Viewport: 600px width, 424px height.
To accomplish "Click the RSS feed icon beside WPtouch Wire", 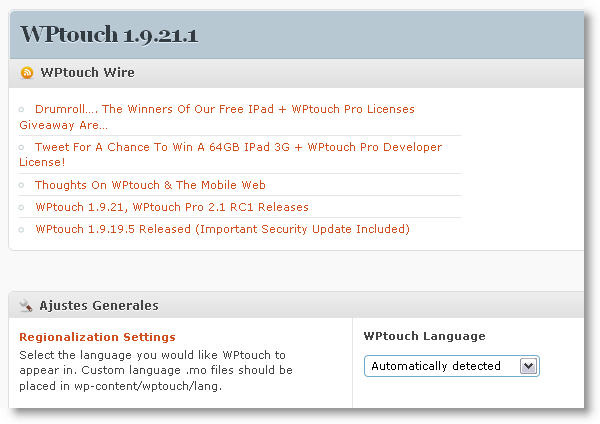I will [x=27, y=73].
